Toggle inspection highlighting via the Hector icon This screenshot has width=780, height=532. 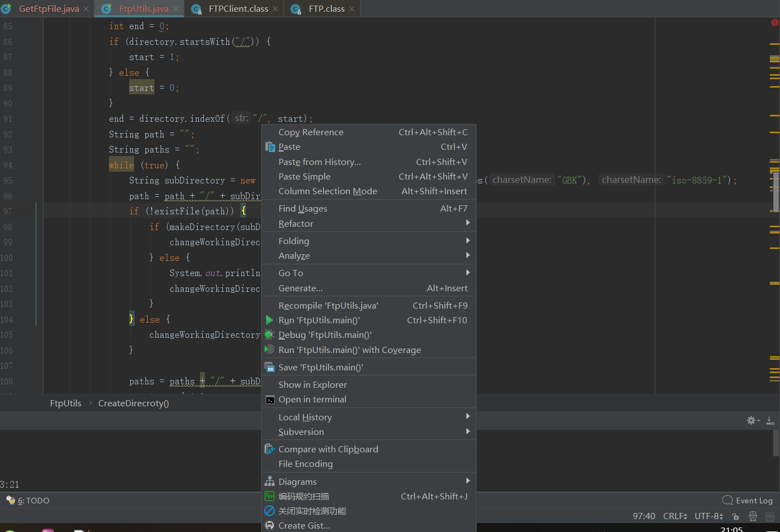pyautogui.click(x=752, y=516)
